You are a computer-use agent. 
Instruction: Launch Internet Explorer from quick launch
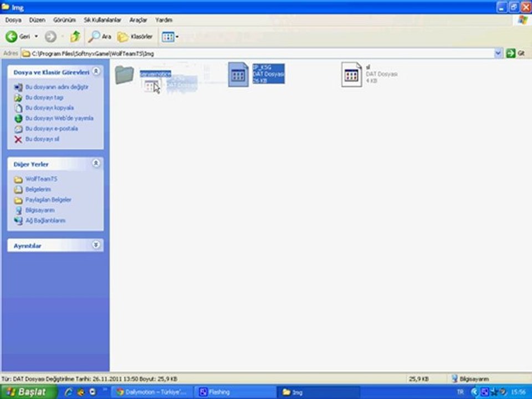pos(68,392)
